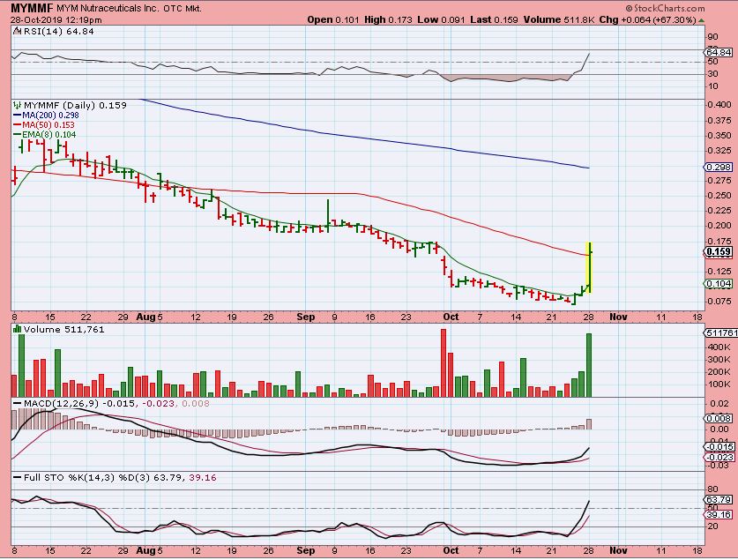Click the candlestick icon beside MYMMF (Daily)
Viewport: 738px width, 560px height.
tap(18, 106)
